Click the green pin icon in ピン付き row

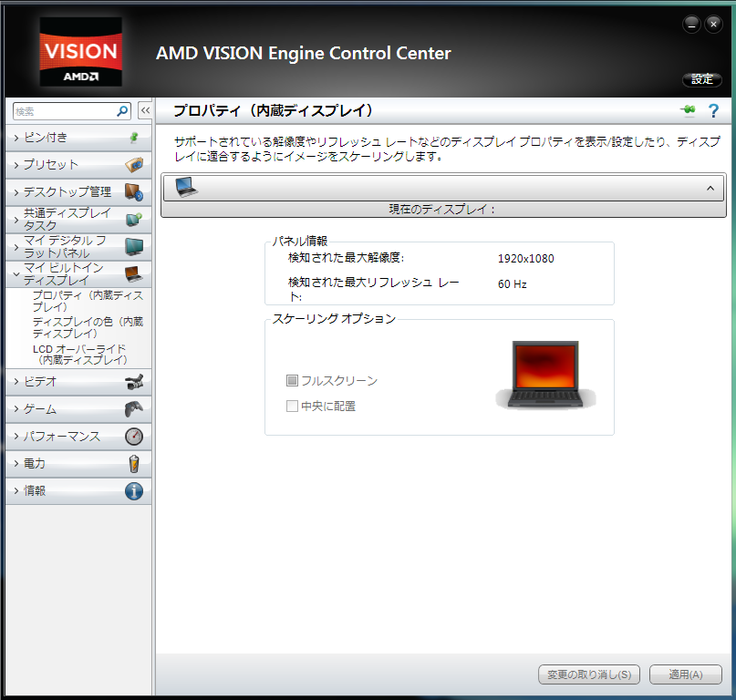pyautogui.click(x=134, y=137)
